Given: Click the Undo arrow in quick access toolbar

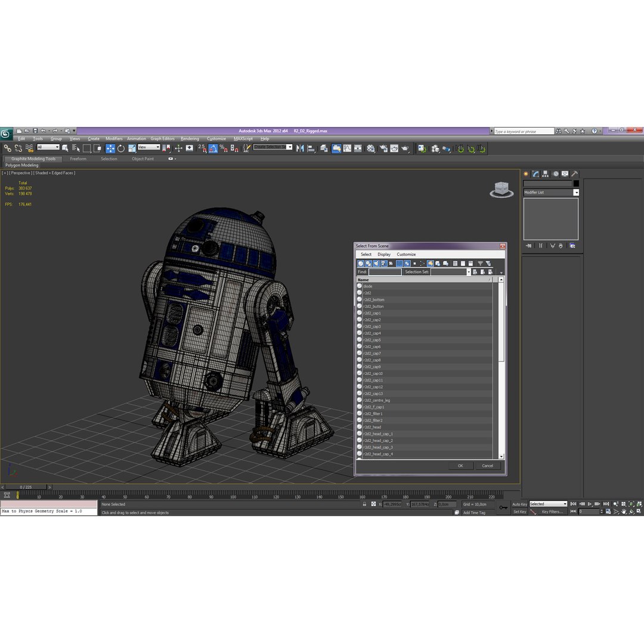Looking at the screenshot, I should [43, 131].
